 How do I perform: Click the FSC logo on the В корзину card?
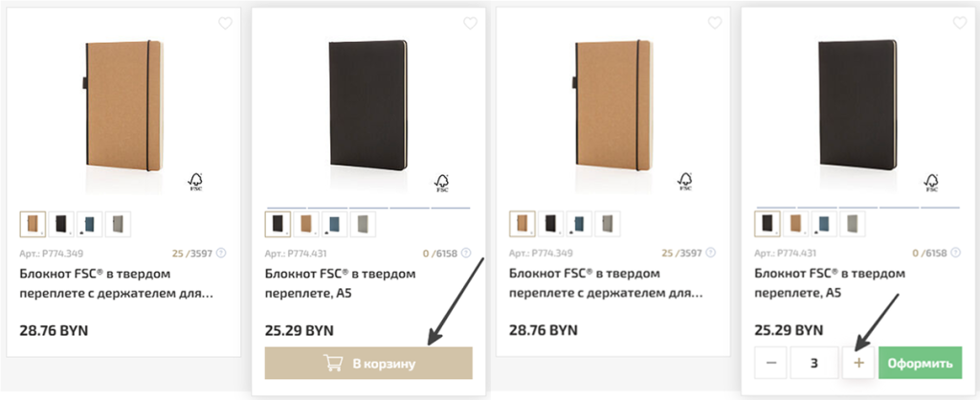point(443,182)
